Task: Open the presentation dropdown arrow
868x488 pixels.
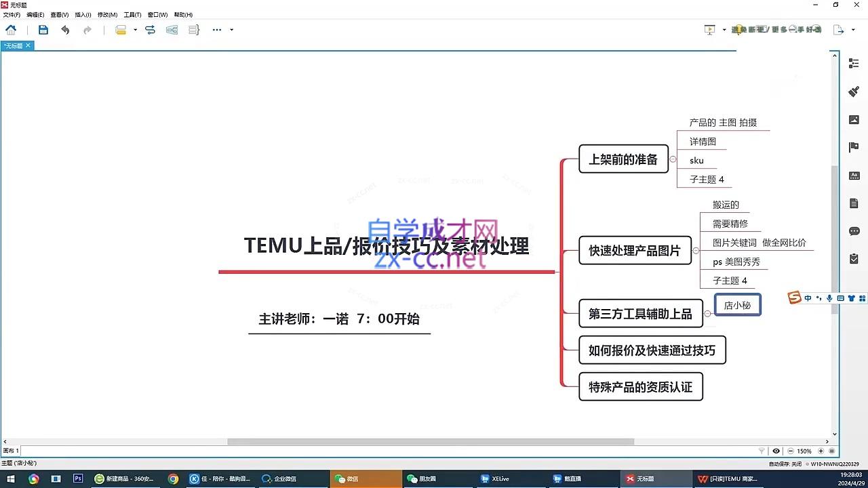Action: pos(724,30)
